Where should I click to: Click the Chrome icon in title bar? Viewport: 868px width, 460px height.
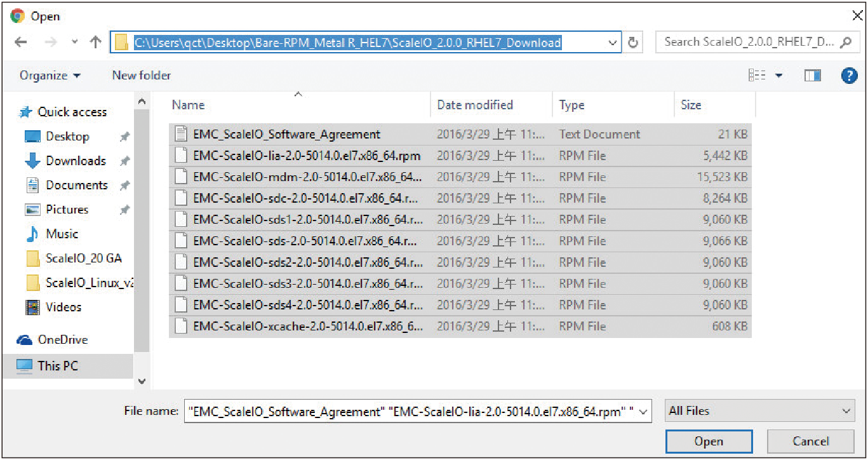(18, 16)
